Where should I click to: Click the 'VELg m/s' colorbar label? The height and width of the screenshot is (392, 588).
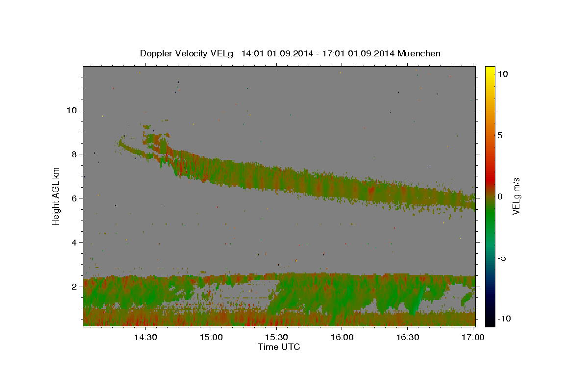[516, 196]
